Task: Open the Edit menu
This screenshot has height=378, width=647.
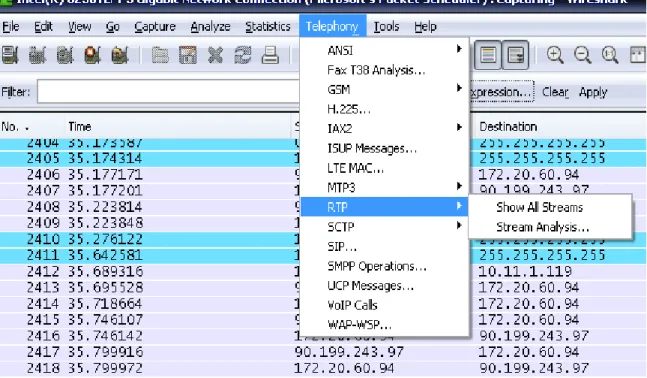Action: tap(43, 27)
